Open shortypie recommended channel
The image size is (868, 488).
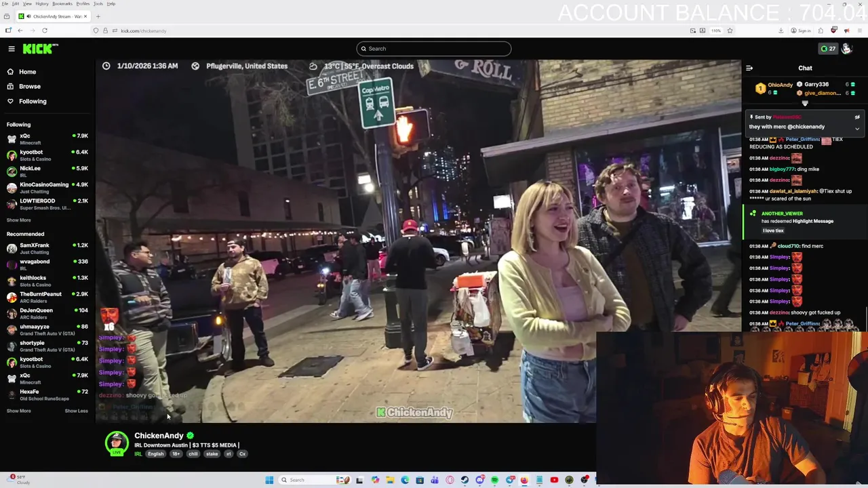[x=47, y=346]
